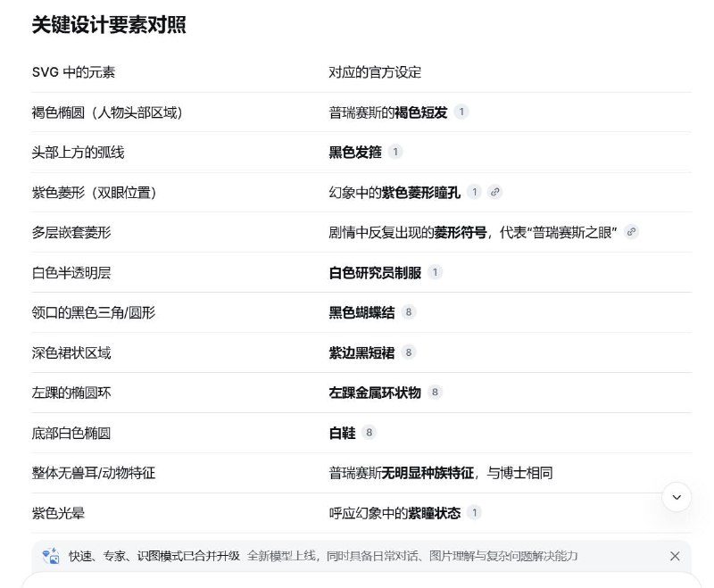
Task: Click the upgrade banner's sparkle image icon
Action: tap(51, 556)
